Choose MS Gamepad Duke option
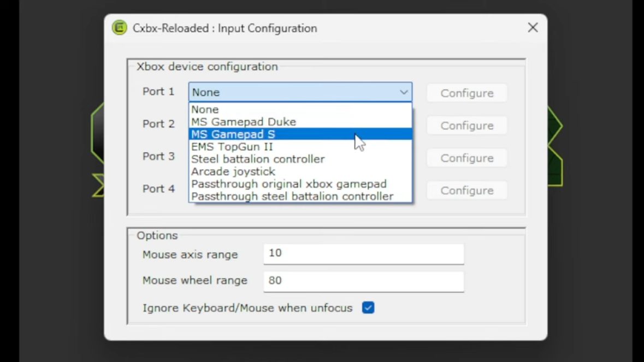The width and height of the screenshot is (644, 362). coord(300,122)
